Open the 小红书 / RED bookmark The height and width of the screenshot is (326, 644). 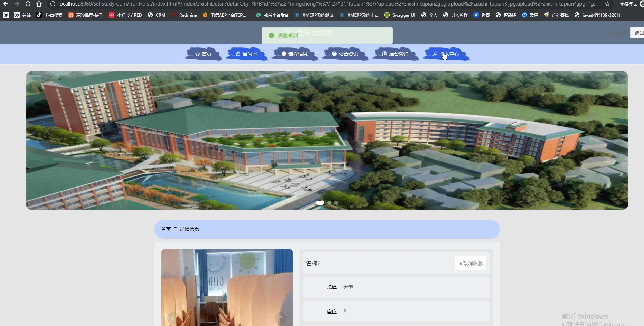click(125, 15)
